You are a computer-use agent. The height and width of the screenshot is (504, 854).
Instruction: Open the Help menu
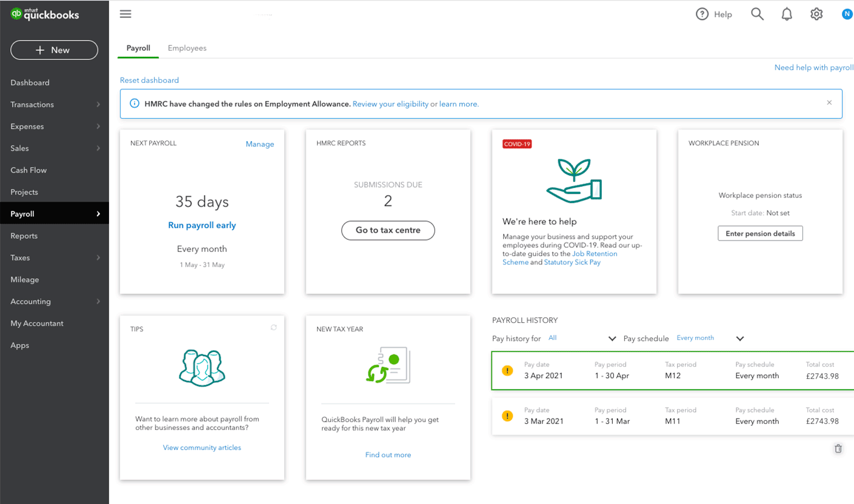click(x=714, y=15)
